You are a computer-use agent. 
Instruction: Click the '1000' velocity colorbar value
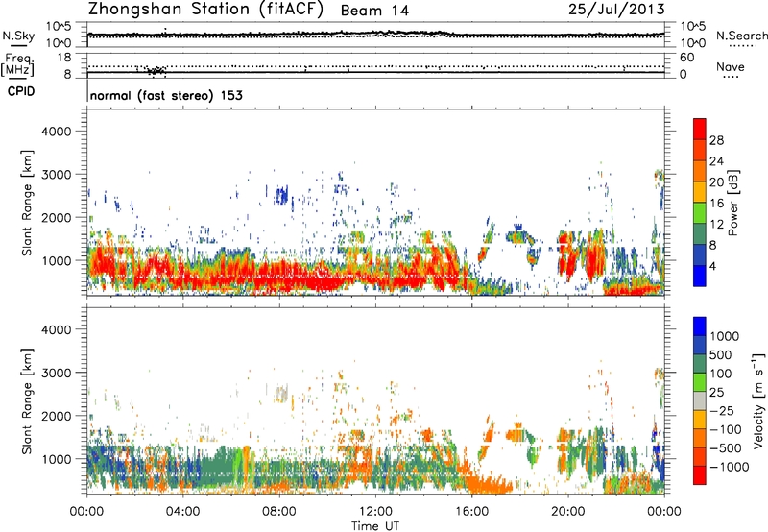click(x=725, y=336)
